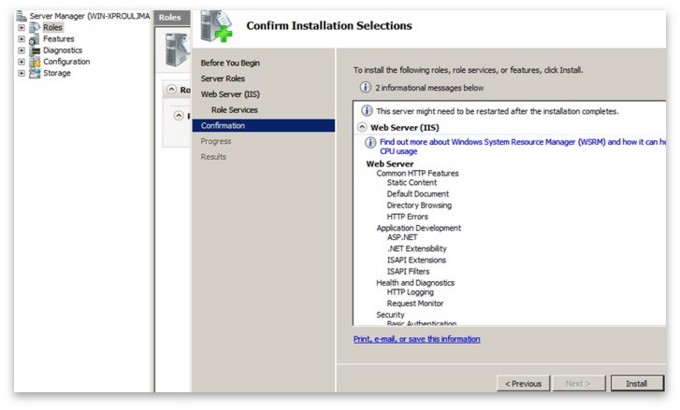Click the Progress step
Screen dimensions: 680x410
pos(216,141)
